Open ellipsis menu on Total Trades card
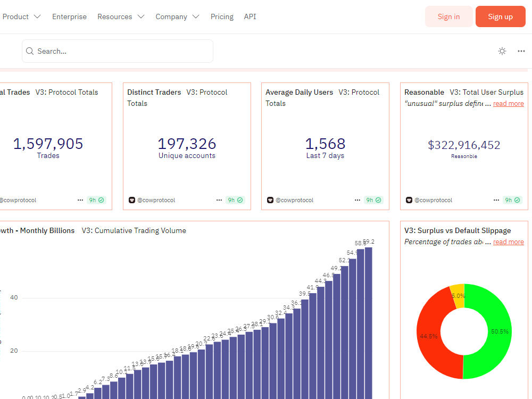 coord(80,200)
